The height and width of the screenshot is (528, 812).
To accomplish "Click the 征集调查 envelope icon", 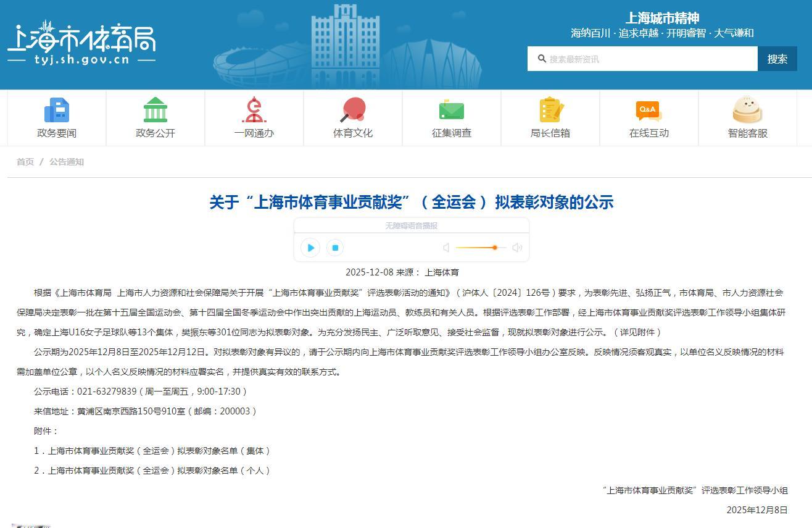I will click(x=452, y=110).
